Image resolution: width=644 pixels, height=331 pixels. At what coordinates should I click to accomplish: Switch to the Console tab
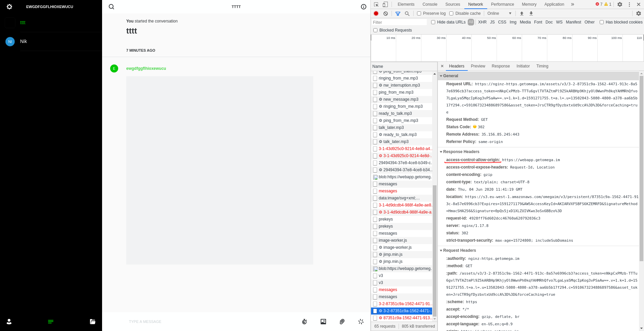point(429,4)
